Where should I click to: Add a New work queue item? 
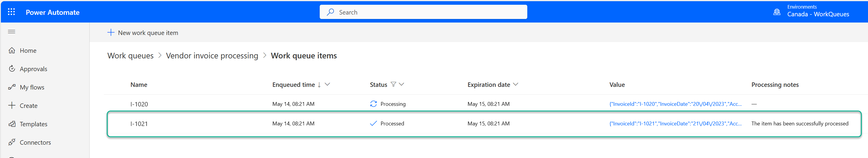click(x=143, y=33)
